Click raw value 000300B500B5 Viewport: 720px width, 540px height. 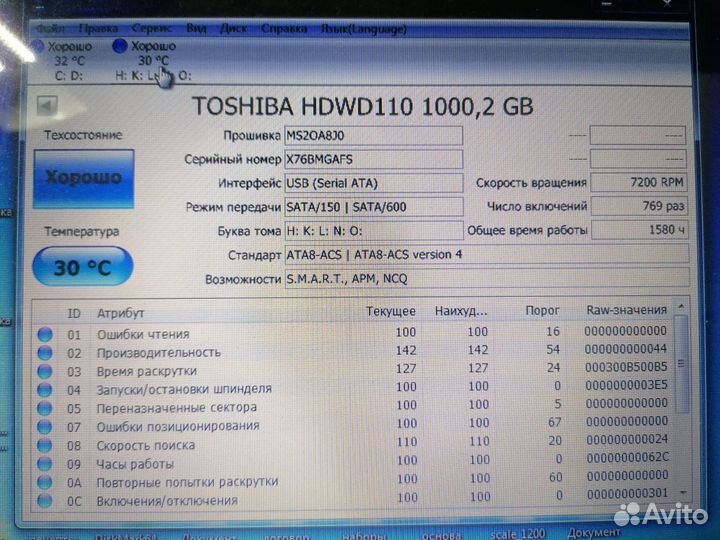coord(626,367)
